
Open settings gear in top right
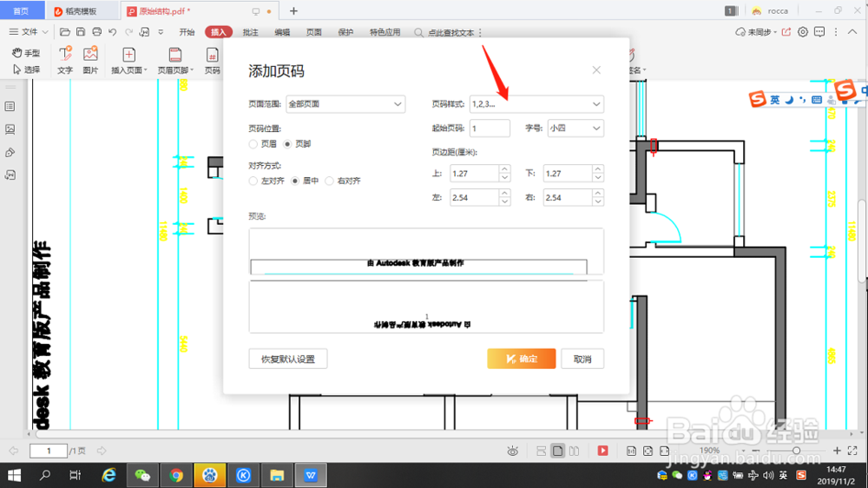tap(803, 32)
